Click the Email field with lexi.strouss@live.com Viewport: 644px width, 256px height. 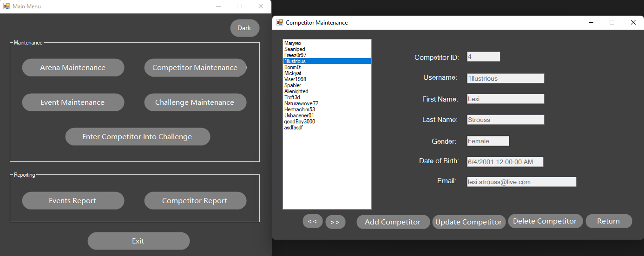[521, 182]
